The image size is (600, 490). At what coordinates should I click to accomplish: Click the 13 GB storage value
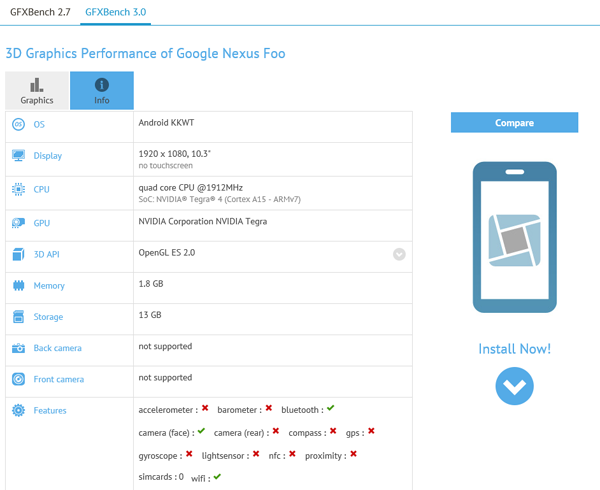(x=150, y=315)
